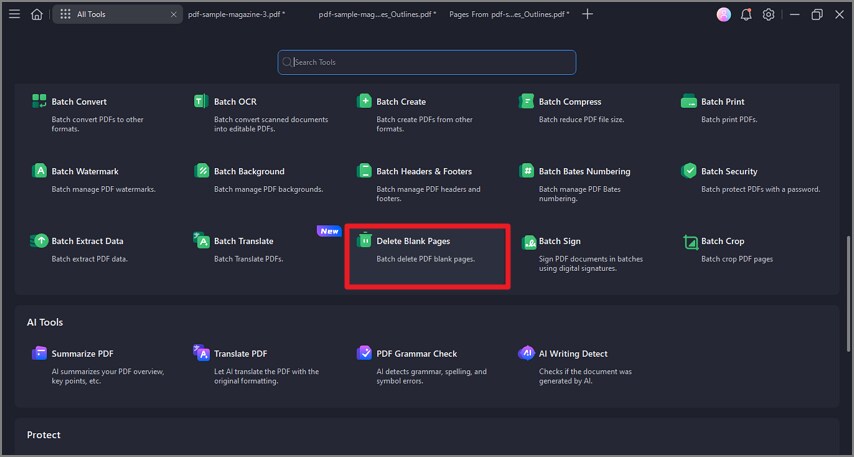The width and height of the screenshot is (854, 457).
Task: Open the Summarize PDF AI icon
Action: pos(39,353)
